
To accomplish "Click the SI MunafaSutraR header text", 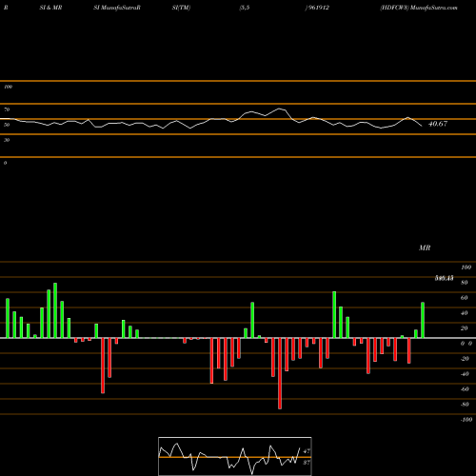I will (117, 8).
